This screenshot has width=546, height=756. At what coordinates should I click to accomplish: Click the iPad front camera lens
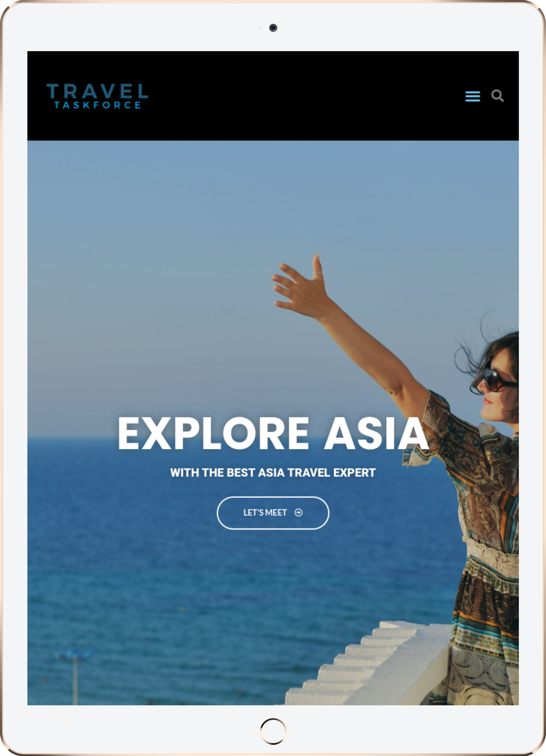click(273, 28)
